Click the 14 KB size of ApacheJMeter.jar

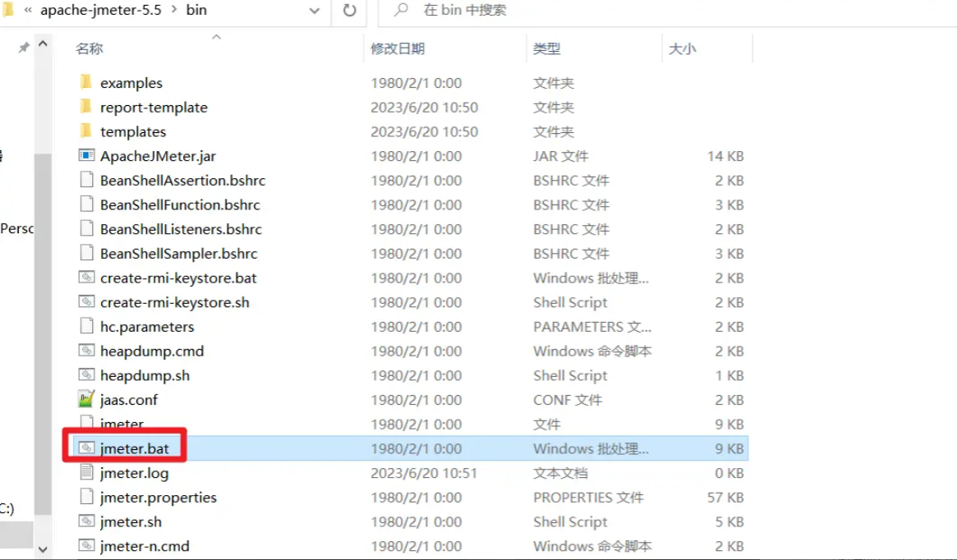tap(725, 156)
